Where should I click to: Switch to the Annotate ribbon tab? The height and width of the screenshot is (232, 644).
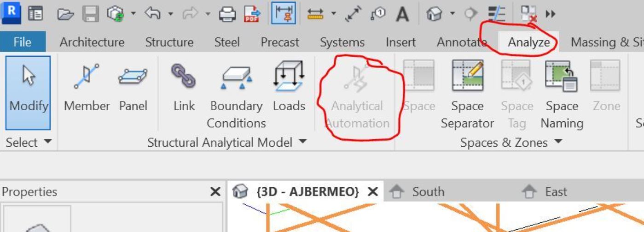click(462, 42)
